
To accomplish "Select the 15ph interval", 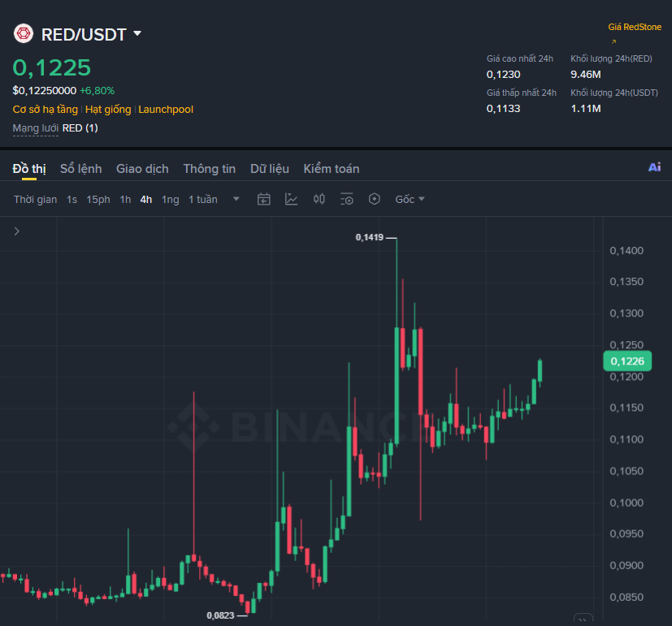I will 98,200.
